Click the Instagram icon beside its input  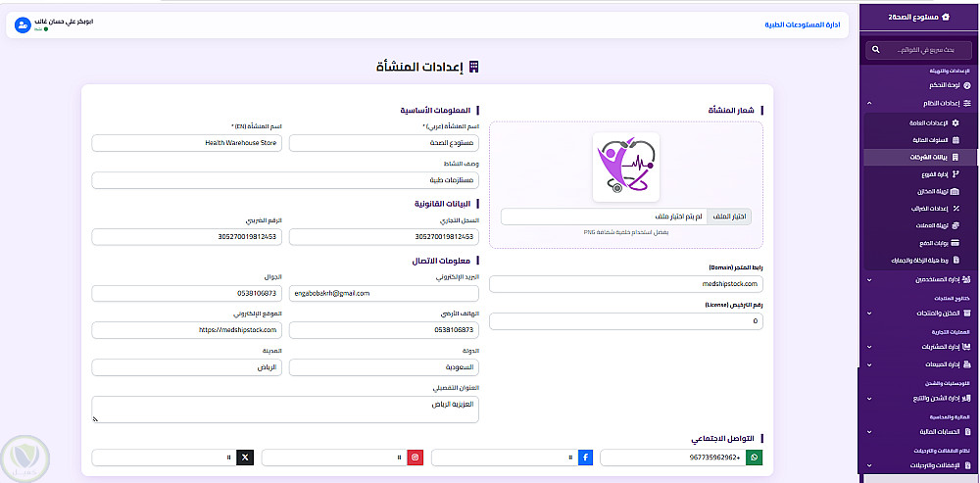pos(416,458)
